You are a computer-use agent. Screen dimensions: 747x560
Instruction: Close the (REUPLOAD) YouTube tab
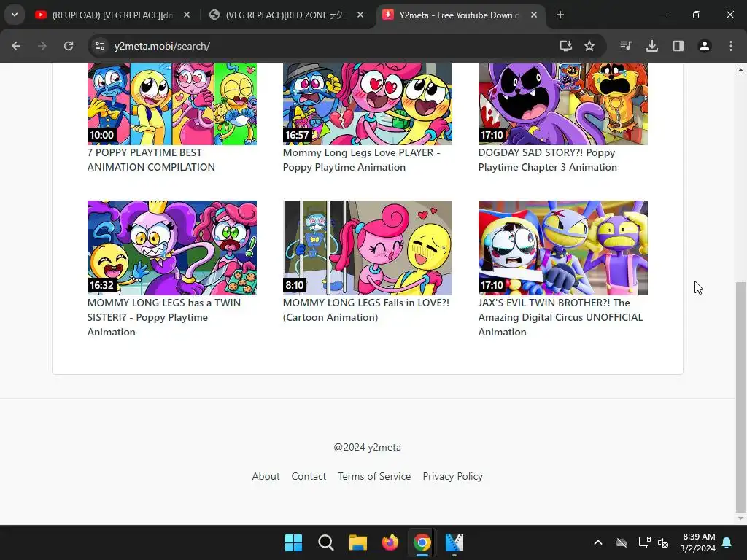(187, 15)
